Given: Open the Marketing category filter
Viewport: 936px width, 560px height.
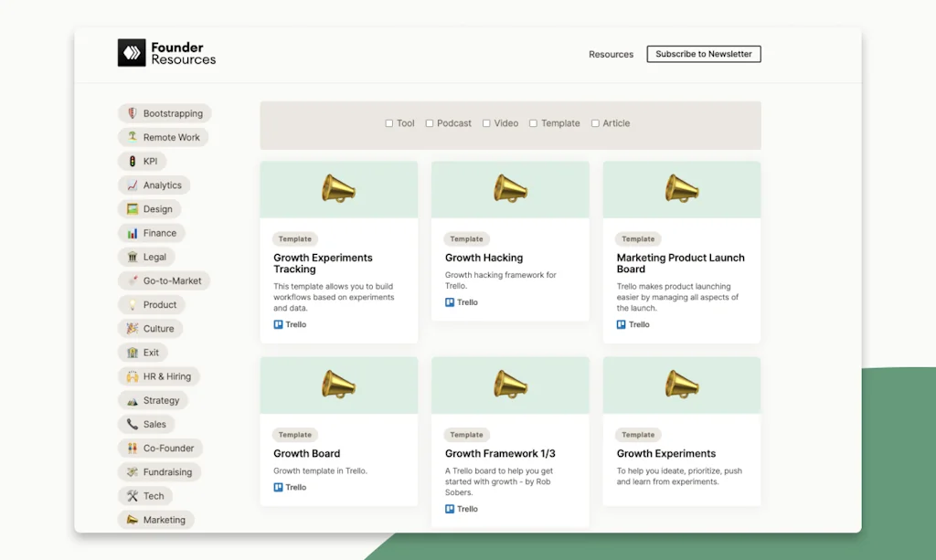Looking at the screenshot, I should 155,519.
